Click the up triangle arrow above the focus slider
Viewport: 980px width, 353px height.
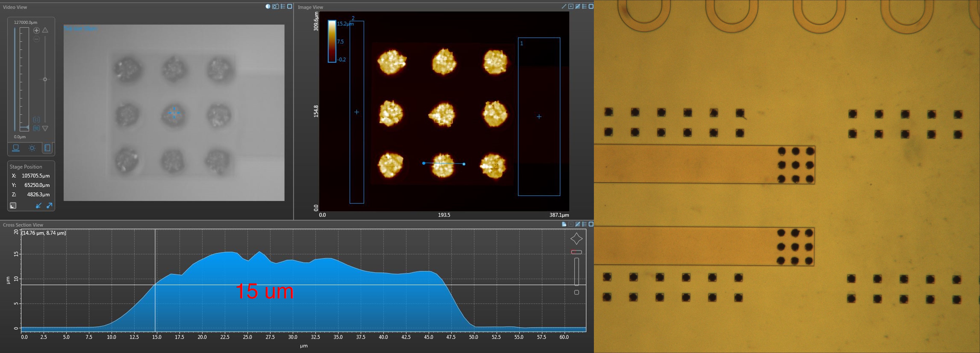click(45, 30)
